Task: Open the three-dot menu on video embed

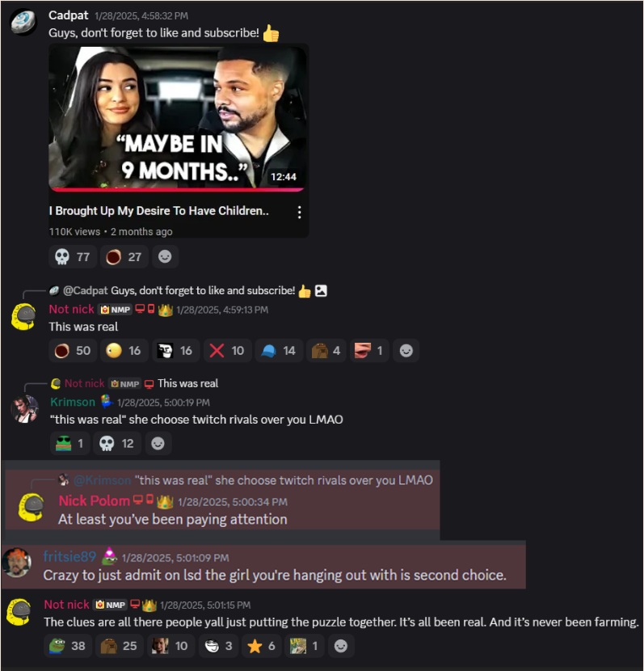Action: tap(299, 212)
